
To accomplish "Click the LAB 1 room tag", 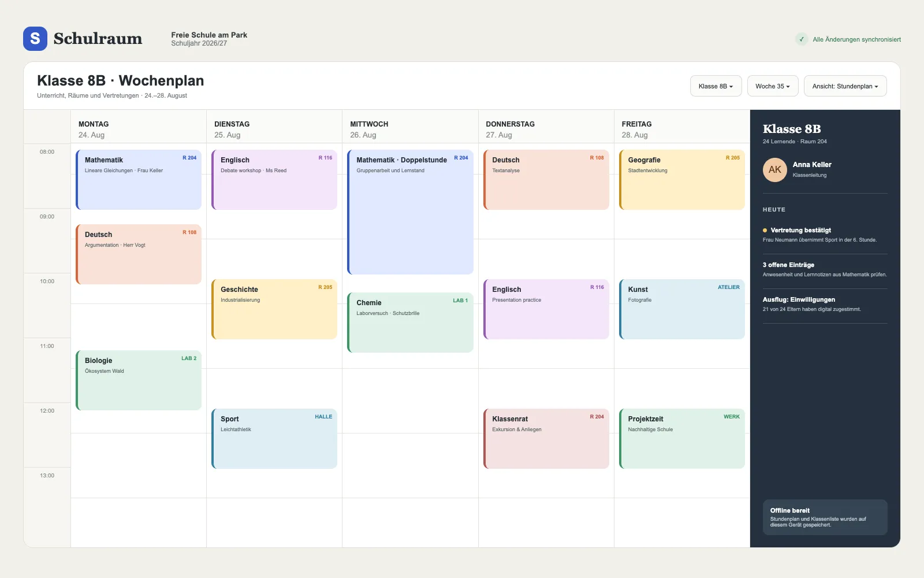I will [460, 301].
